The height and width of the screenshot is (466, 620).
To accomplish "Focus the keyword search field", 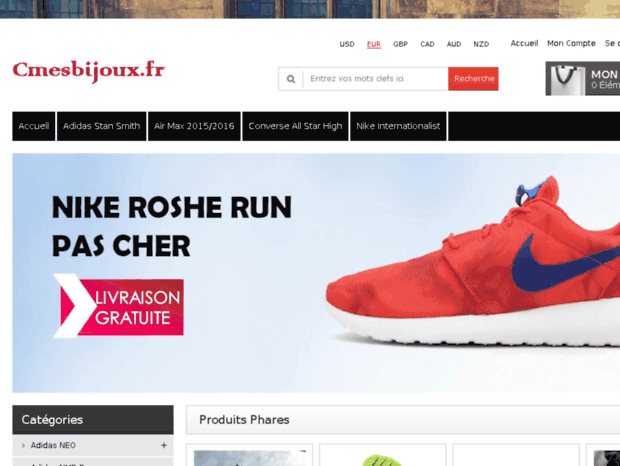I will click(376, 79).
